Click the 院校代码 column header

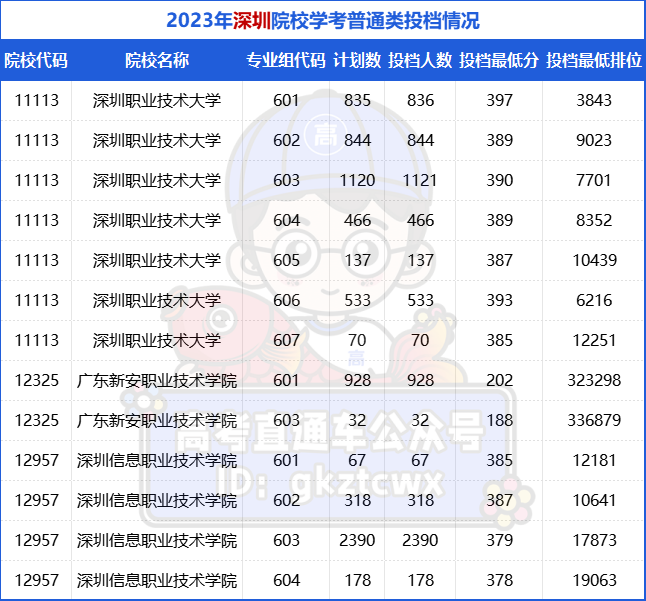(36, 60)
